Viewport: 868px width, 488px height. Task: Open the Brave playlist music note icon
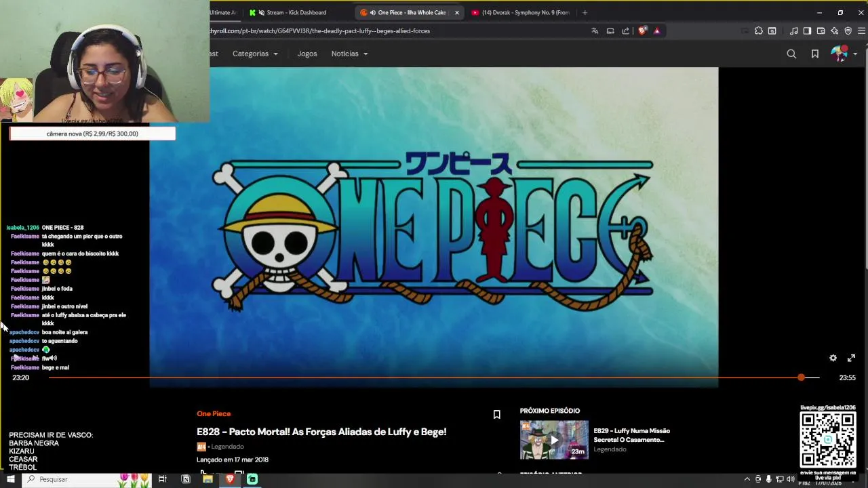pyautogui.click(x=793, y=30)
